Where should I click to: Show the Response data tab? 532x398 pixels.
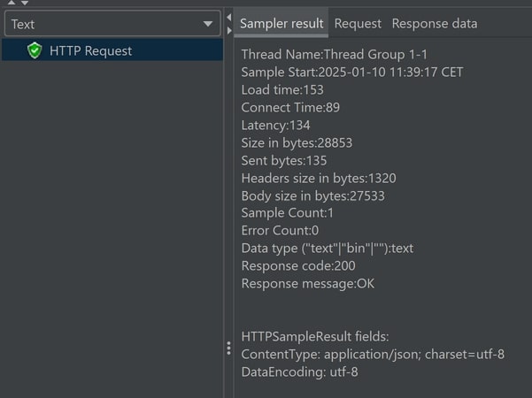point(434,23)
